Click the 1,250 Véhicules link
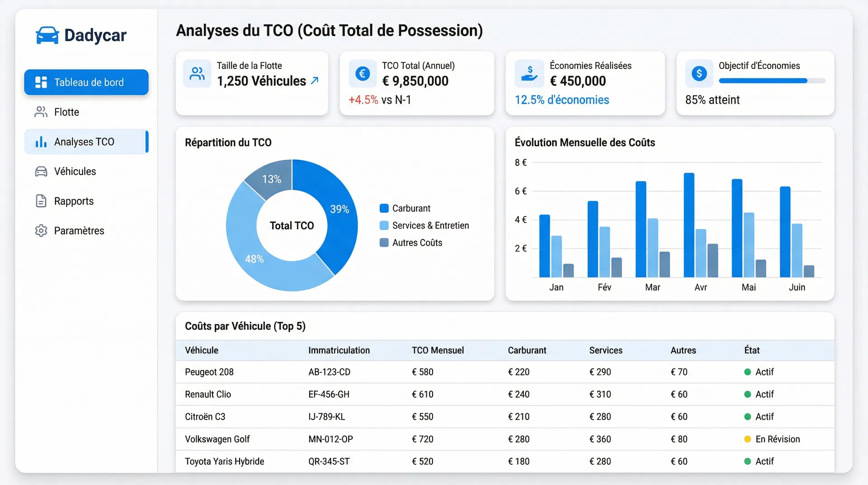This screenshot has height=485, width=868. pos(261,81)
